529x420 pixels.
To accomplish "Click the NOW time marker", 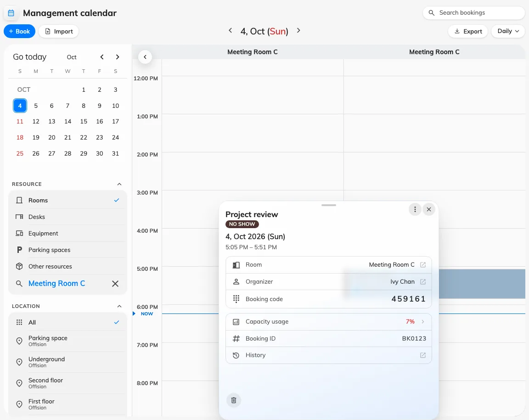I will [x=147, y=314].
